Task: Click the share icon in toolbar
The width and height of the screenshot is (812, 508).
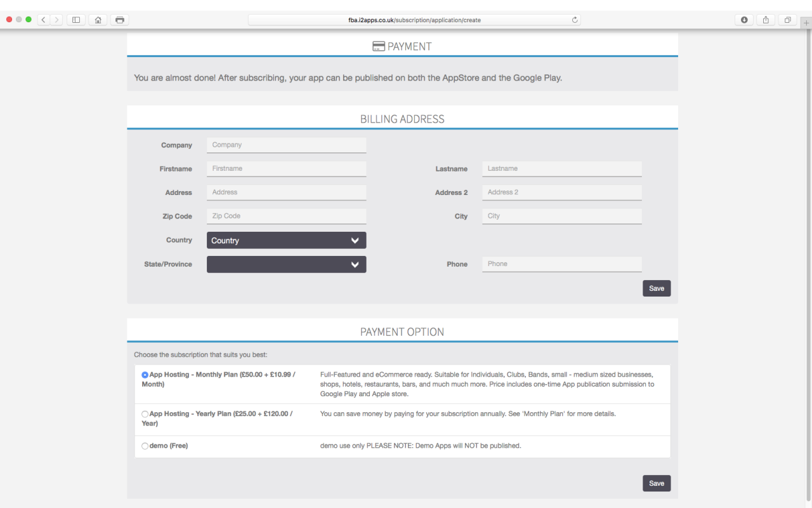Action: 766,20
